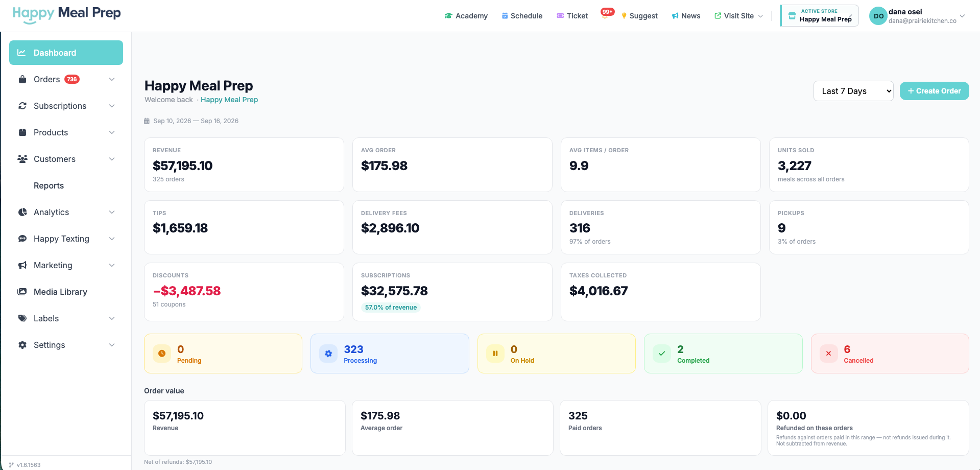
Task: Click the Net of refunds: $57,195.10 note
Action: click(178, 462)
